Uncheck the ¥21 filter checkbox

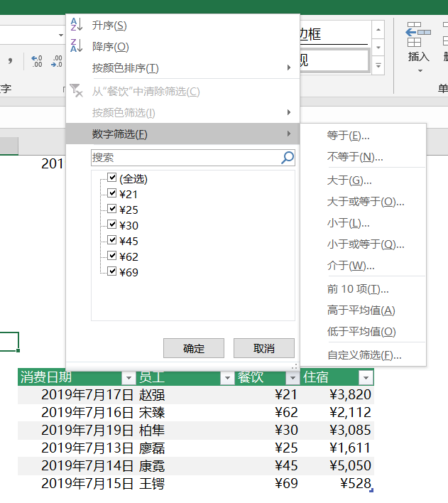click(111, 194)
